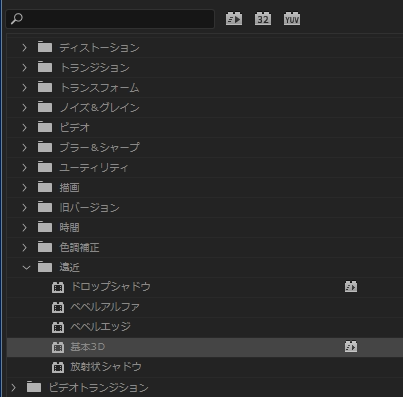This screenshot has height=397, width=403.
Task: Click the 描画 folder label
Action: click(x=69, y=188)
